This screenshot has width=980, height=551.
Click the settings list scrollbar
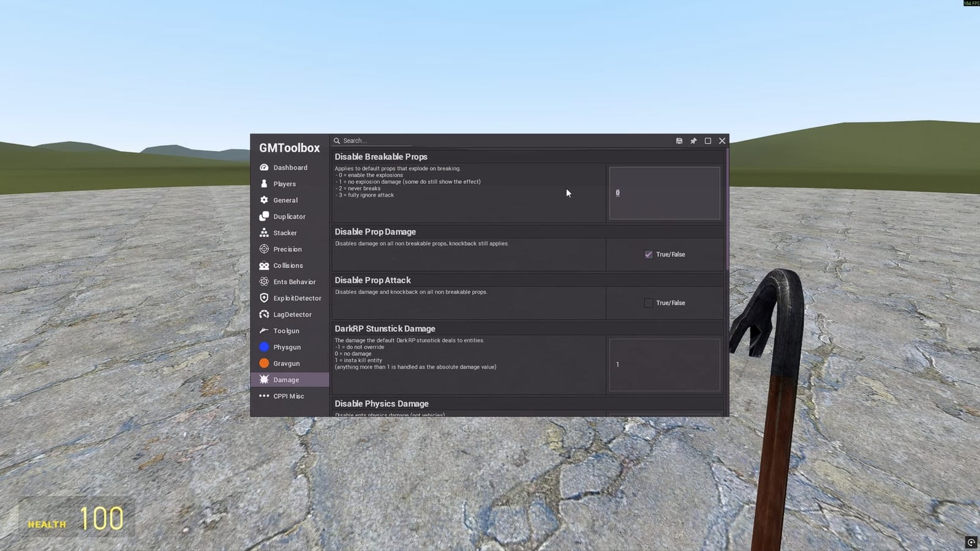pyautogui.click(x=727, y=209)
